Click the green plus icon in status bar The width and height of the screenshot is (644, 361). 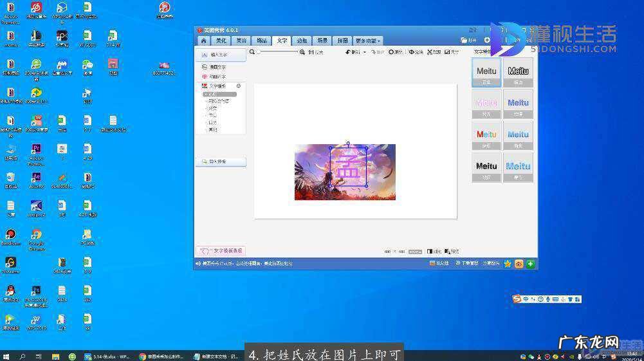click(531, 264)
